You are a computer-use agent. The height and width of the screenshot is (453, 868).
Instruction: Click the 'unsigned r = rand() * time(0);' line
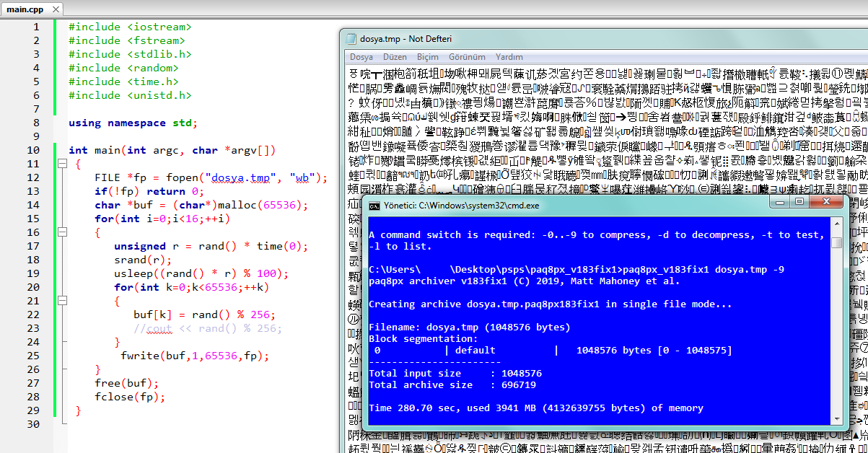coord(211,246)
